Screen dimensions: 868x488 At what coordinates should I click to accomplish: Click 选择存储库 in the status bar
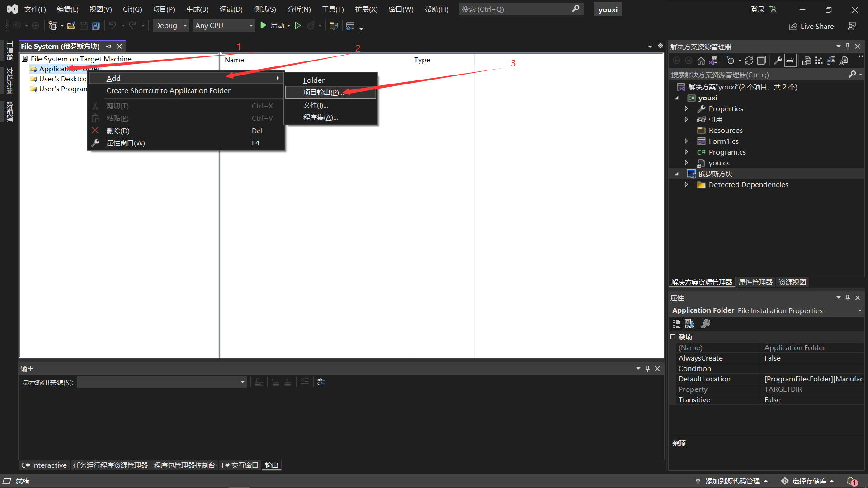(x=808, y=481)
